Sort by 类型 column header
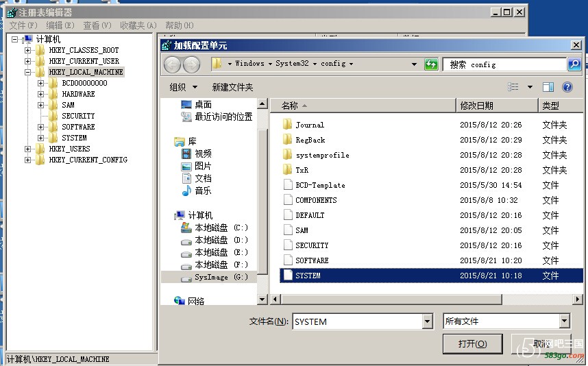The width and height of the screenshot is (588, 366). [561, 106]
